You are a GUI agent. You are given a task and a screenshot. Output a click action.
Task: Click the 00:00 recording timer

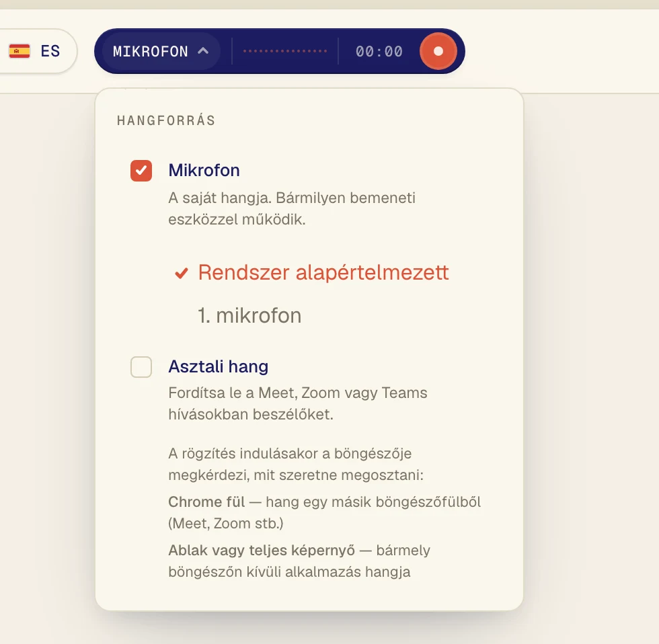(x=379, y=51)
